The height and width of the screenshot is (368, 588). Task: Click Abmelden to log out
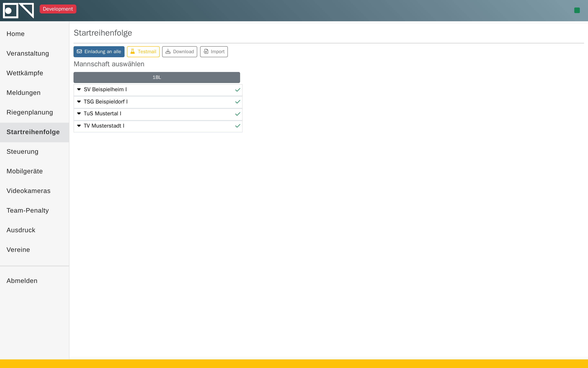35,281
